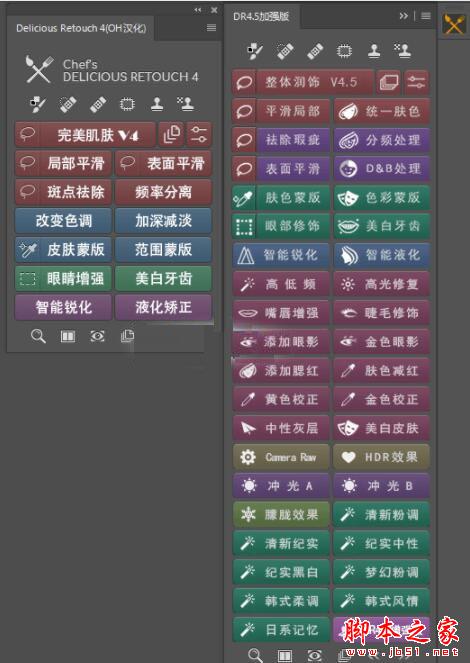Select the Pattern Stamp icon in Delicious Retouch 4 panel
The width and height of the screenshot is (470, 663).
[x=186, y=104]
